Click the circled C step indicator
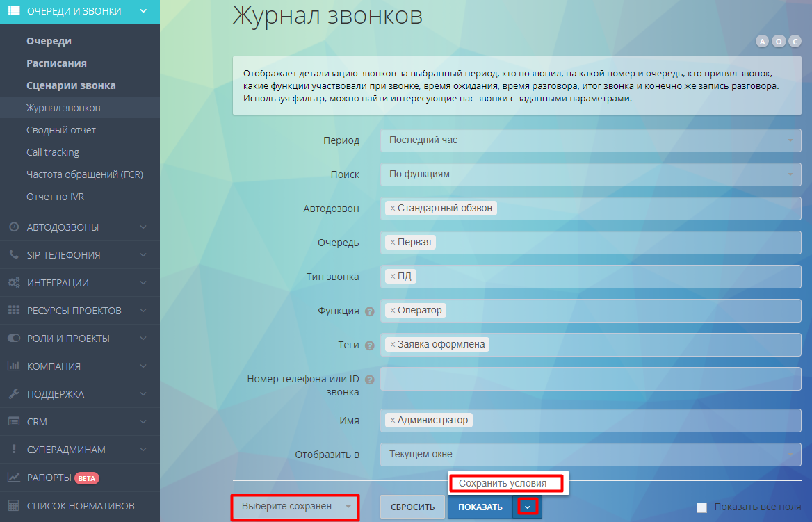The image size is (812, 522). [795, 41]
